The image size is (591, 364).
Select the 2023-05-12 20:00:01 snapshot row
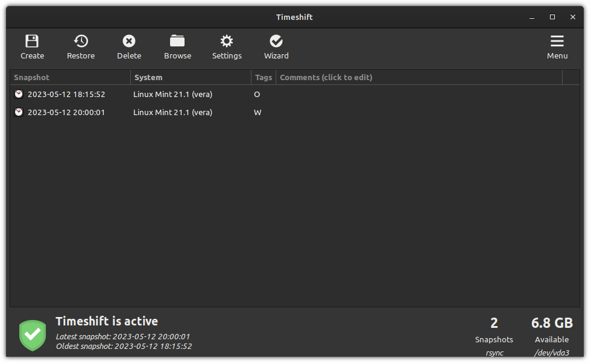click(295, 112)
